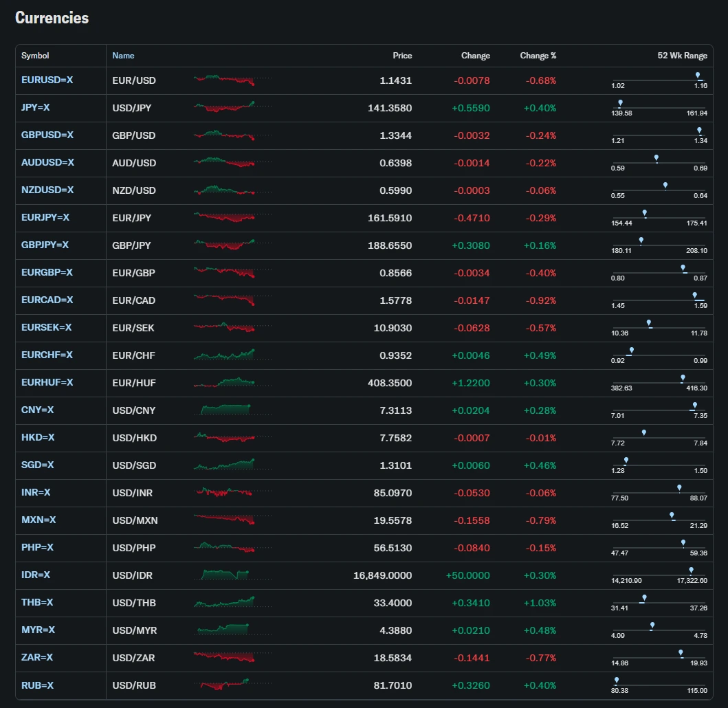Viewport: 728px width, 708px height.
Task: Click the USD/INR range indicator
Action: click(x=680, y=488)
